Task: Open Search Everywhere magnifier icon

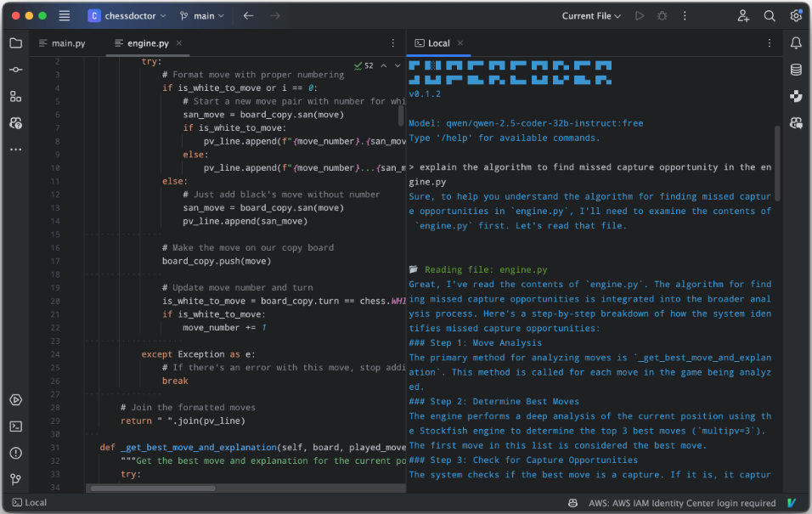Action: pos(770,16)
